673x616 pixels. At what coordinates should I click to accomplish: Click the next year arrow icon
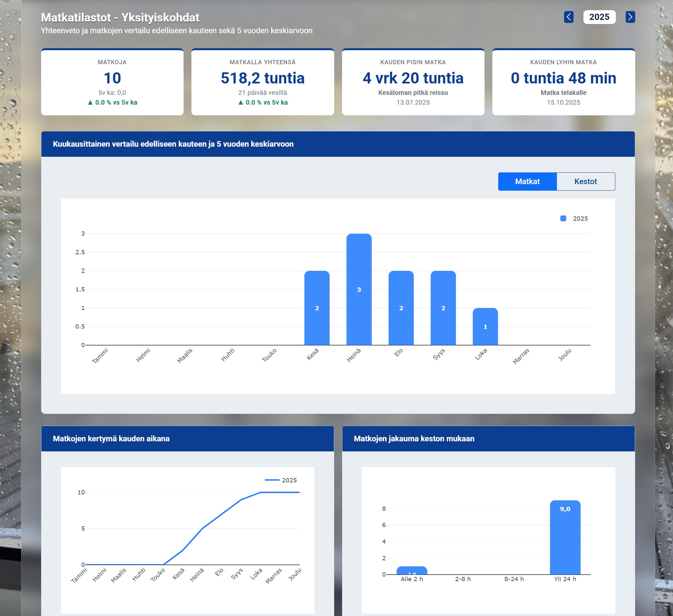(x=630, y=17)
